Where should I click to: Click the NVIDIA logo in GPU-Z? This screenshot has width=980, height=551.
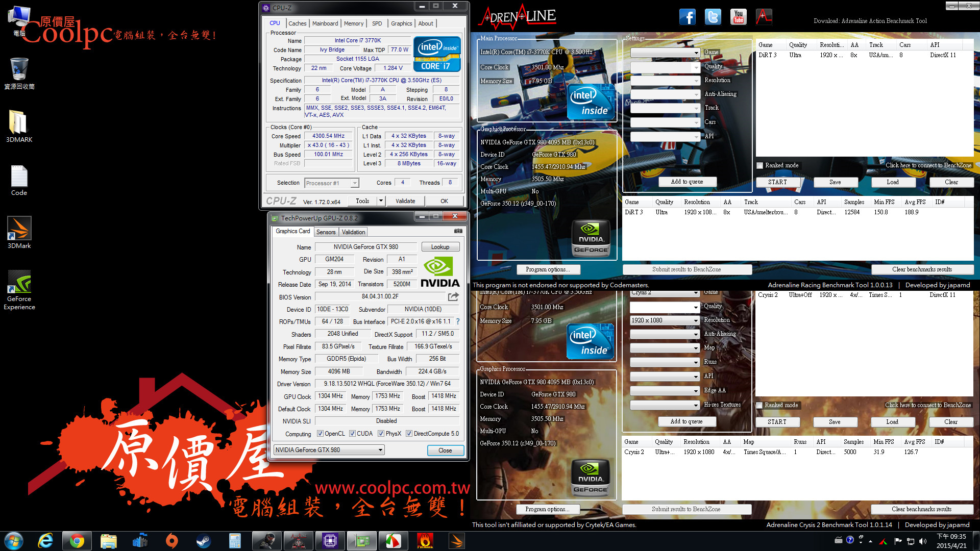click(x=439, y=272)
